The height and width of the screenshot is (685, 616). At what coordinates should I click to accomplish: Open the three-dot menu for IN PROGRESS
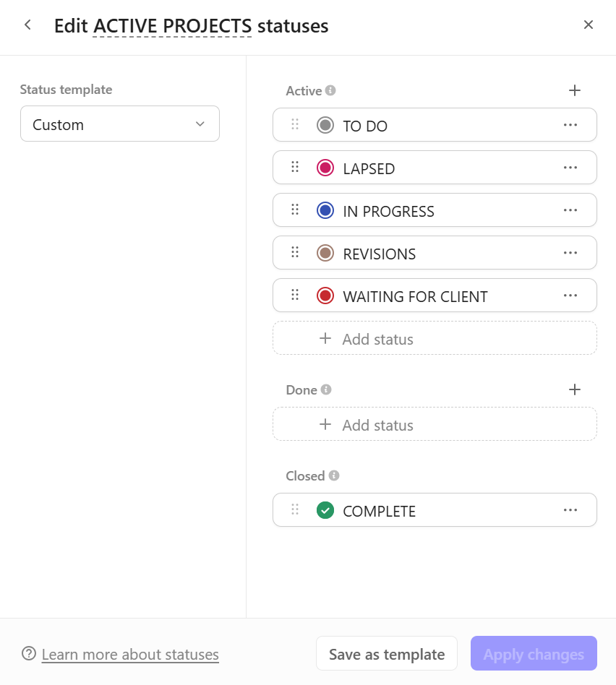click(570, 210)
